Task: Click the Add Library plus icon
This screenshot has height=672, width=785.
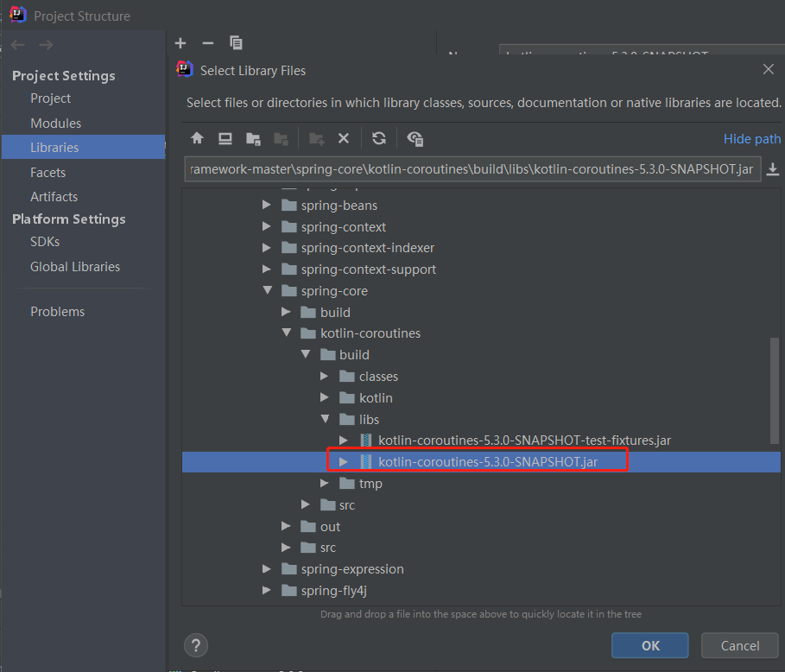Action: click(180, 42)
